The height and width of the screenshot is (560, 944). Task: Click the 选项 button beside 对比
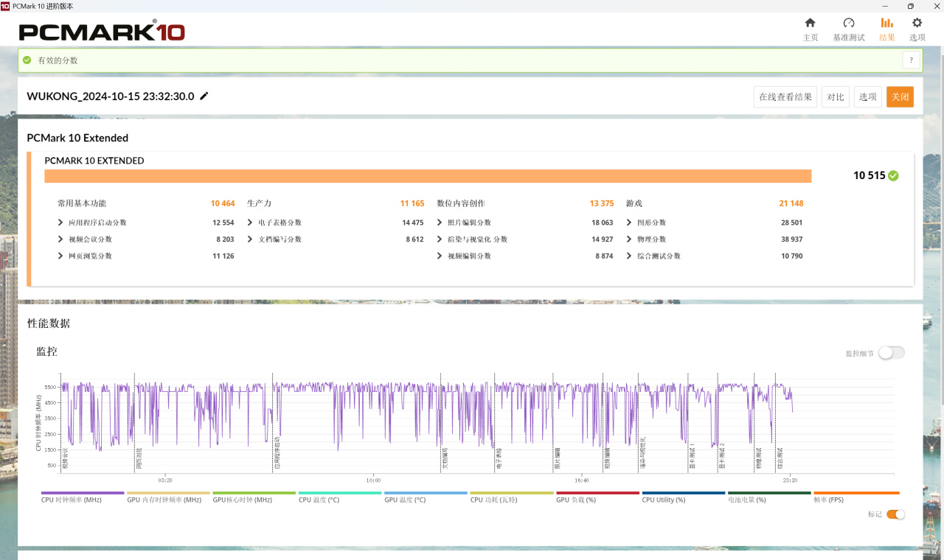coord(868,97)
